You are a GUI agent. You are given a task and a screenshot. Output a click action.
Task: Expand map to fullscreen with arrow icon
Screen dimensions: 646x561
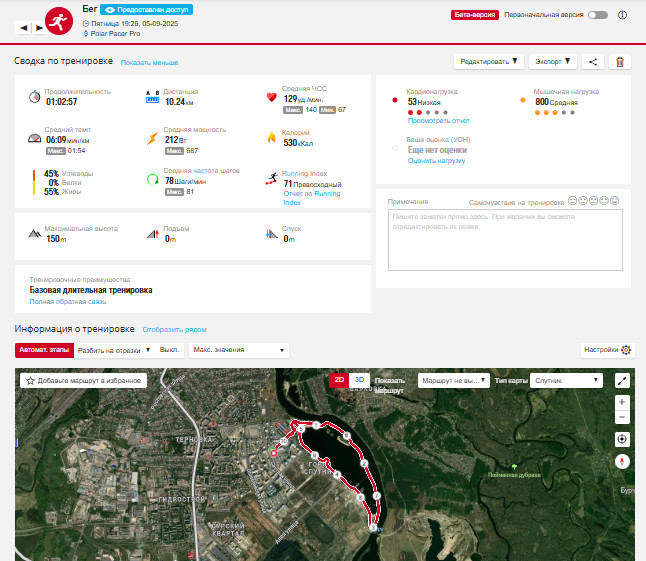point(622,381)
